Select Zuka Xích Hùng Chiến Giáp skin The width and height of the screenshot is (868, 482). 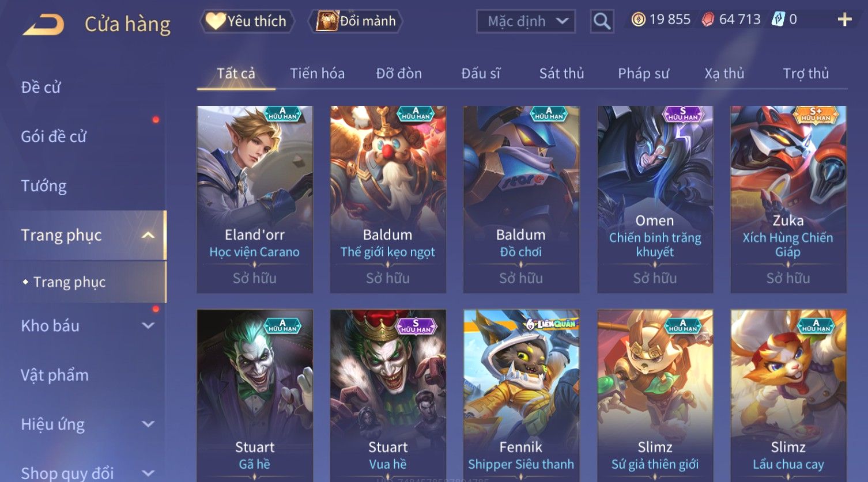pos(788,199)
